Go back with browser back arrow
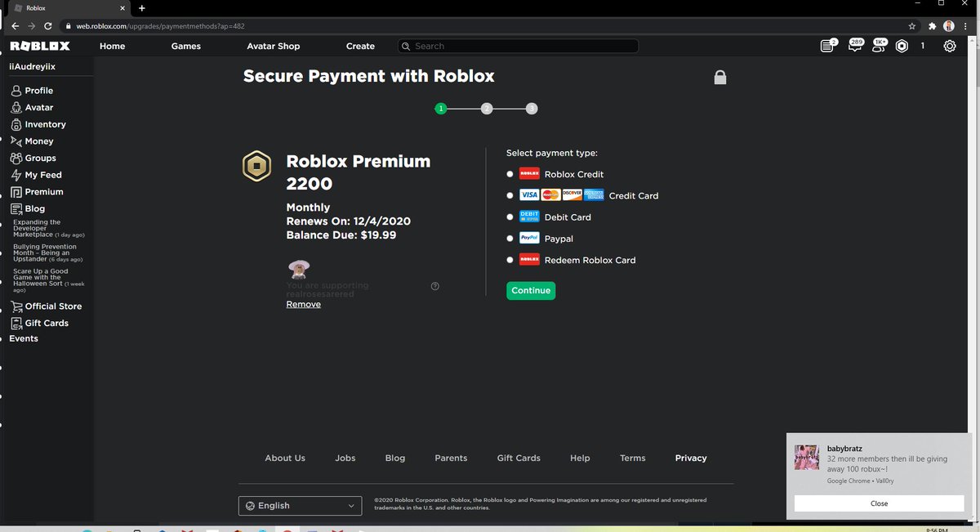 pos(15,26)
